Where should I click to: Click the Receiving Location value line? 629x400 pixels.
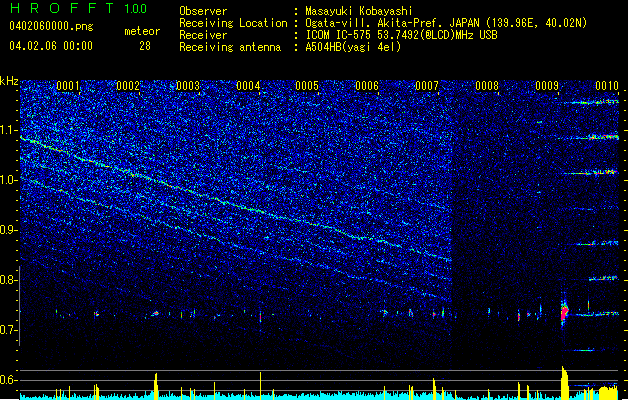click(446, 23)
